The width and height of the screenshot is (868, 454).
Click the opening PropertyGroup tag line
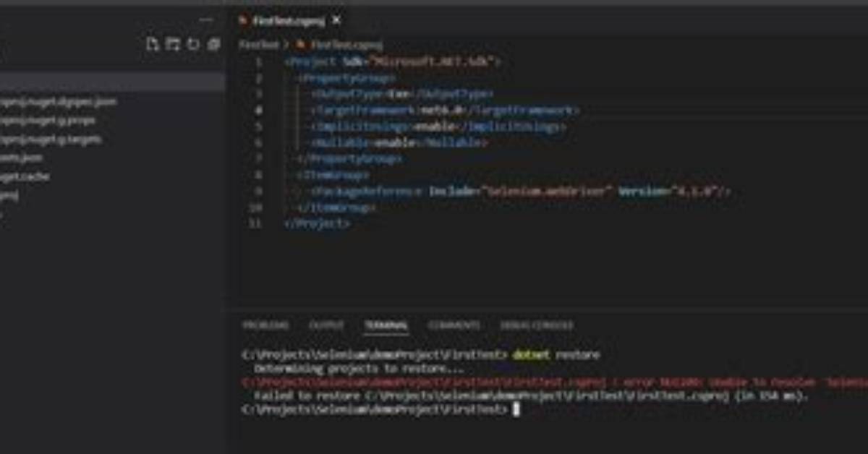coord(347,78)
